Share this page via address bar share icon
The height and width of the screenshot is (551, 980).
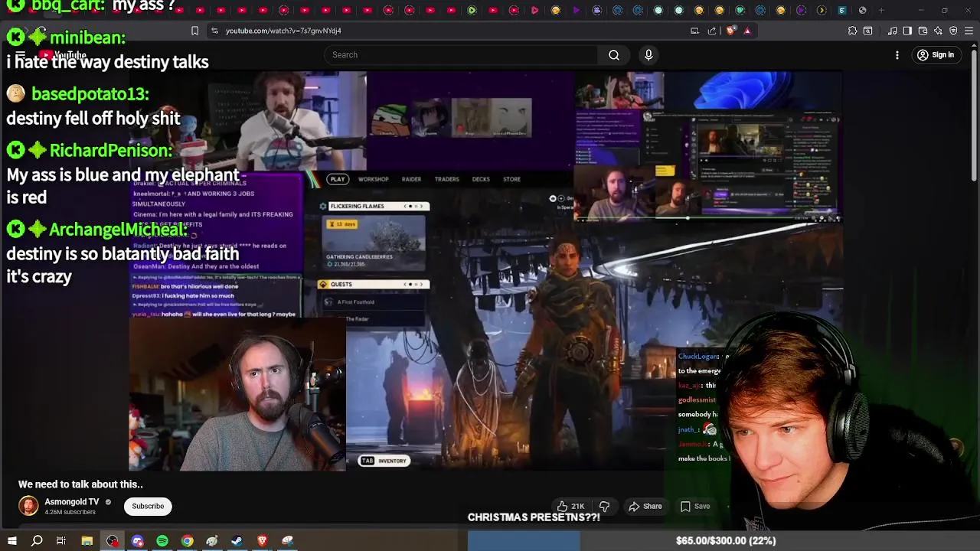point(712,31)
